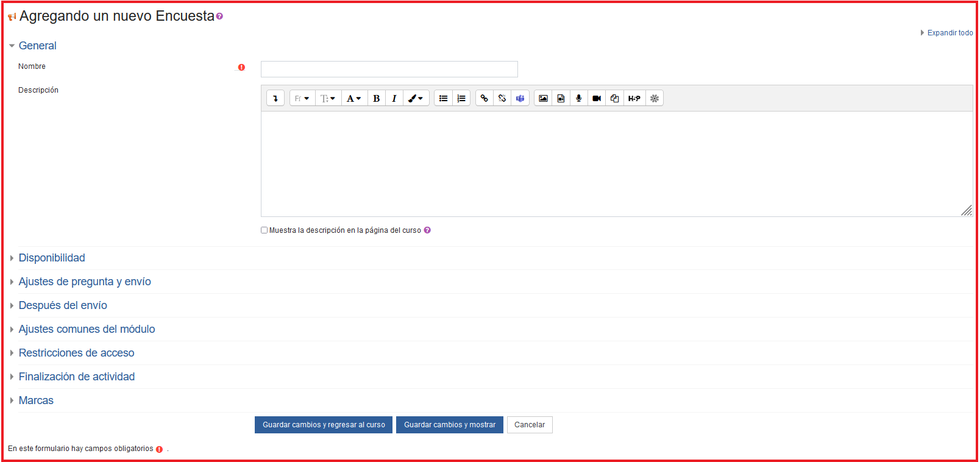Toggle bold formatting

coord(377,98)
